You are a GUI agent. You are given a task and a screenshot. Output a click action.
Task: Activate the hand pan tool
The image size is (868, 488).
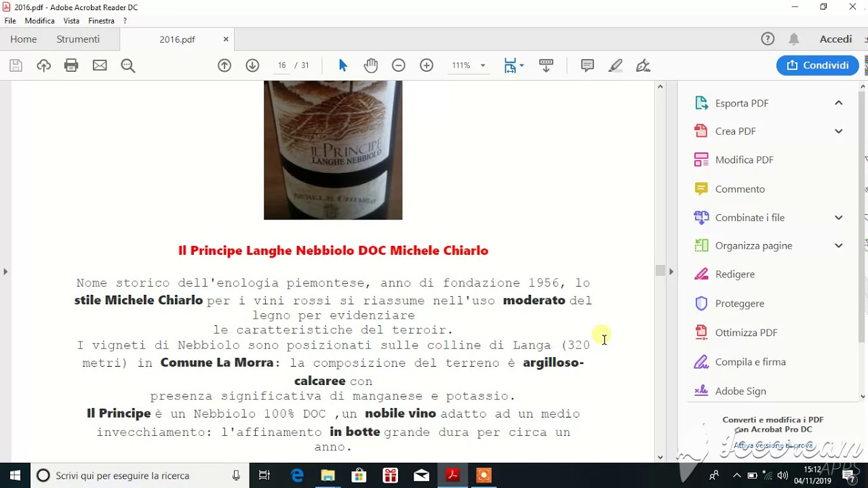tap(370, 66)
